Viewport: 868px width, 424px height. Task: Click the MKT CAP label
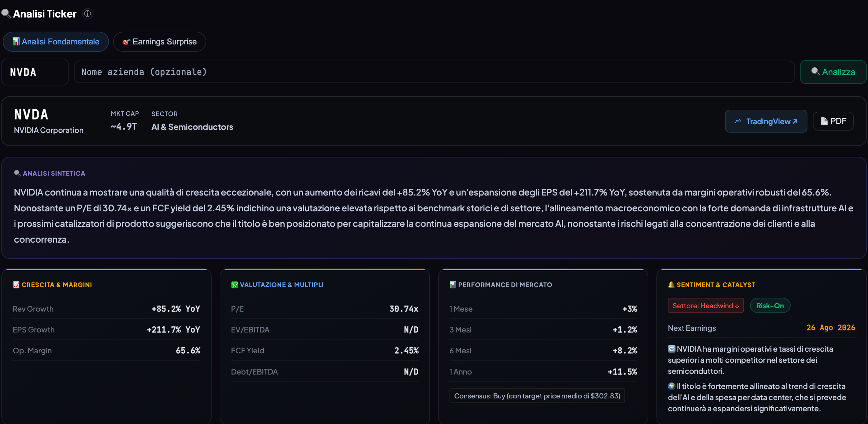(125, 114)
